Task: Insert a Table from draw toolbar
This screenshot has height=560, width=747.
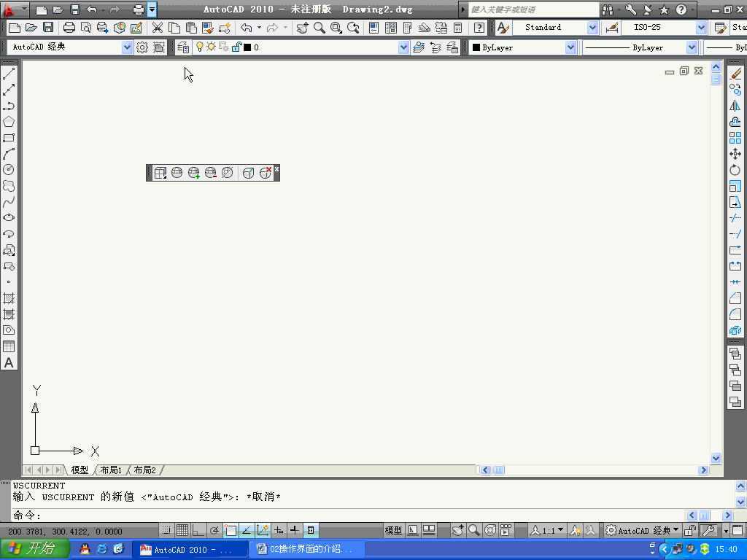Action: [x=9, y=346]
